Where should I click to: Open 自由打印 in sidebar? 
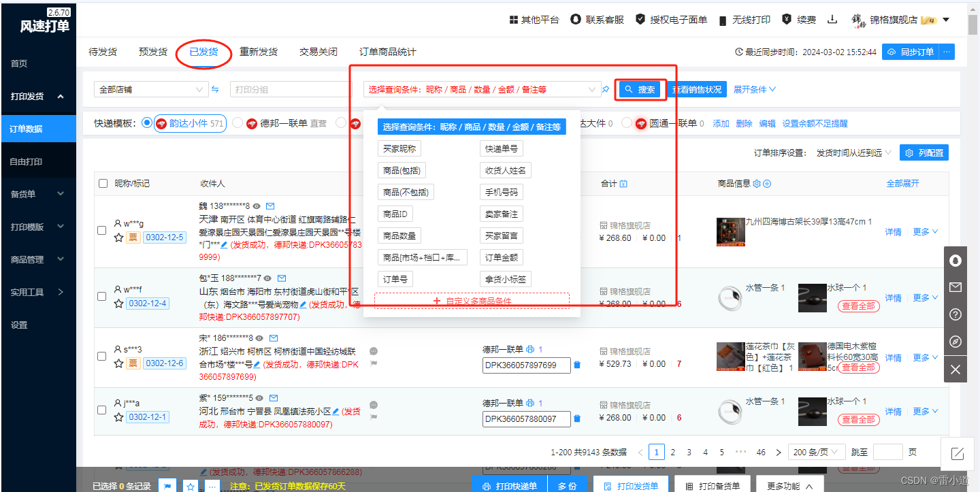coord(38,162)
